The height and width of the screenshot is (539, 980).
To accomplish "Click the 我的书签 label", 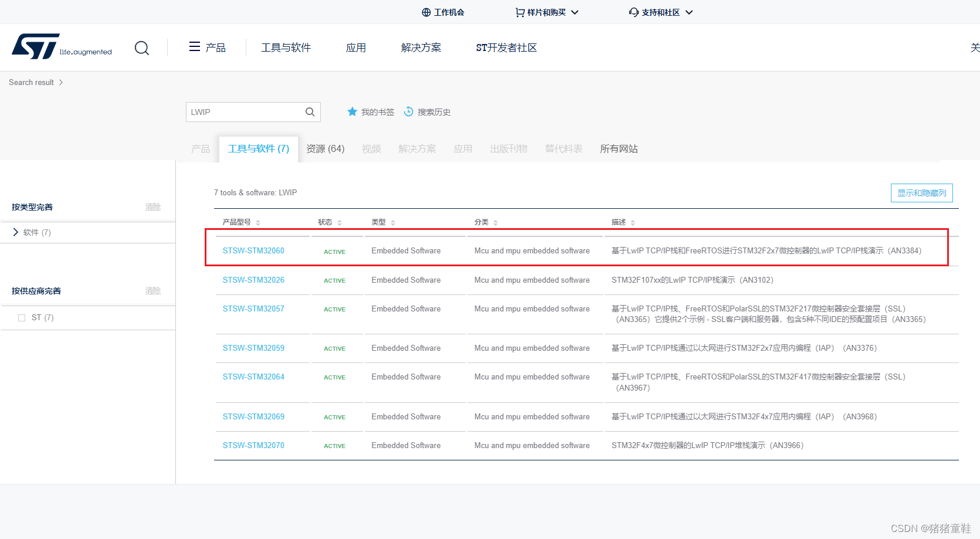I will pyautogui.click(x=378, y=112).
